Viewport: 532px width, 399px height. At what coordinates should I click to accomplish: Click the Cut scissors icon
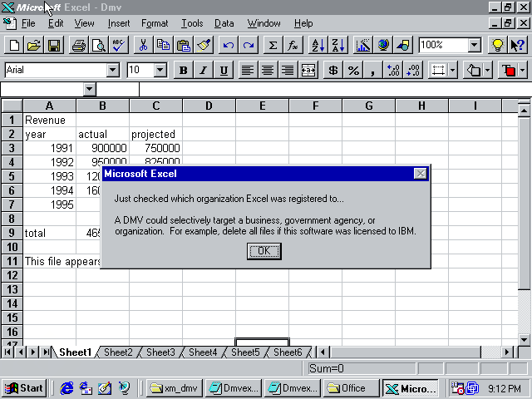(144, 45)
